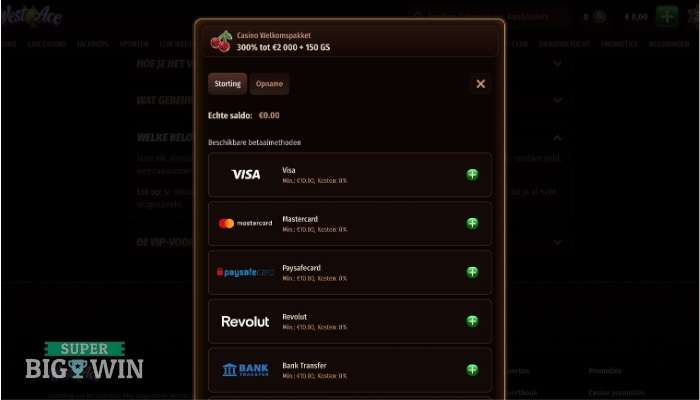Collapse the open FAQ section chevron

click(558, 138)
